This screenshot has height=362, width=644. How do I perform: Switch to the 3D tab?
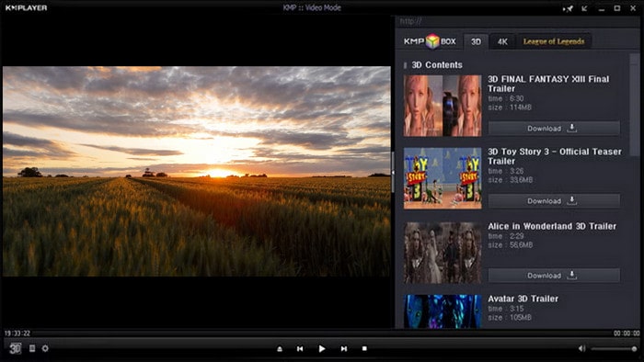pos(476,42)
